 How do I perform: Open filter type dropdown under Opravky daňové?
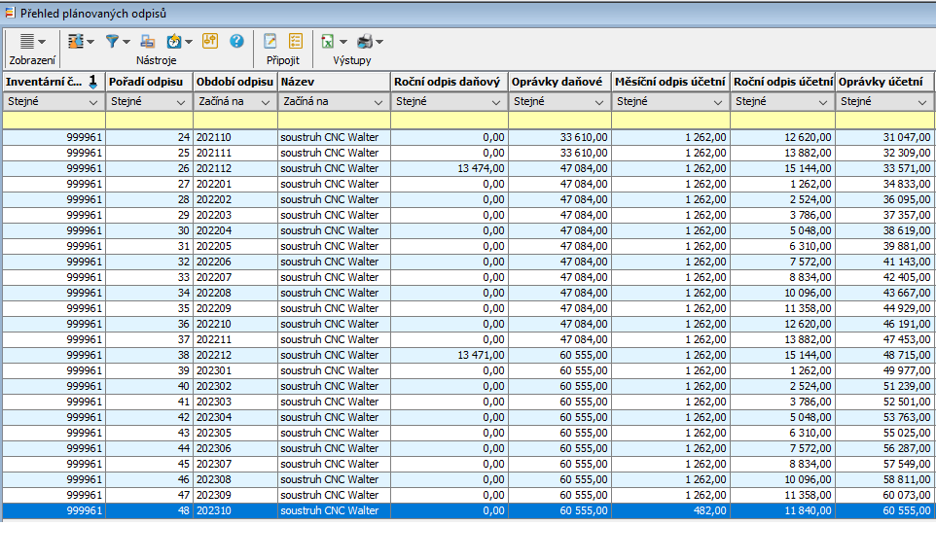pos(600,101)
